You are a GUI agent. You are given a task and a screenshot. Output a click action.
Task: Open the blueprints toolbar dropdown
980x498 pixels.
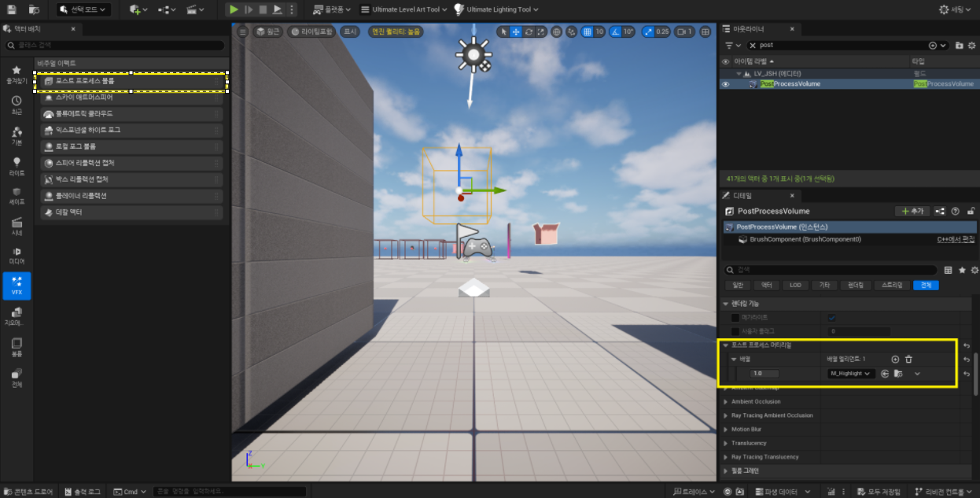167,9
